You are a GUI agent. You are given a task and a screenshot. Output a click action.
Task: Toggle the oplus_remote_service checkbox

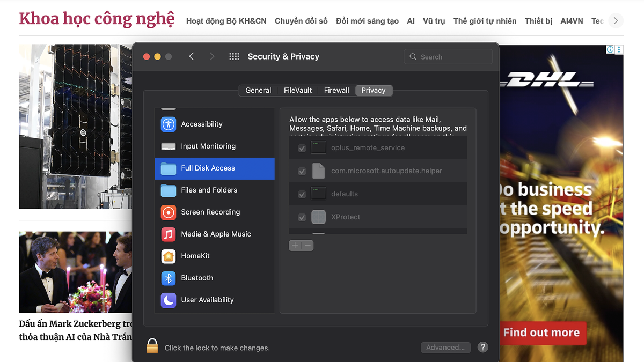coord(302,148)
